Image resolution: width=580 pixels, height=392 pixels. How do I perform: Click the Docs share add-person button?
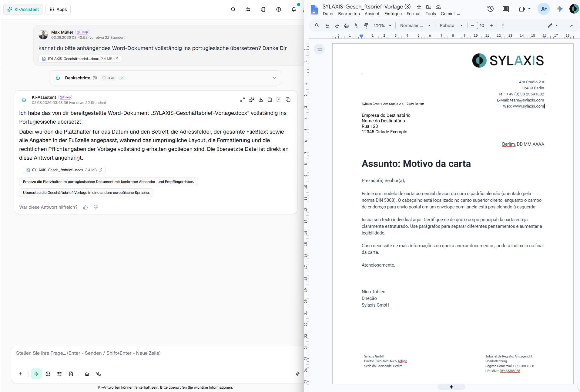coord(544,9)
